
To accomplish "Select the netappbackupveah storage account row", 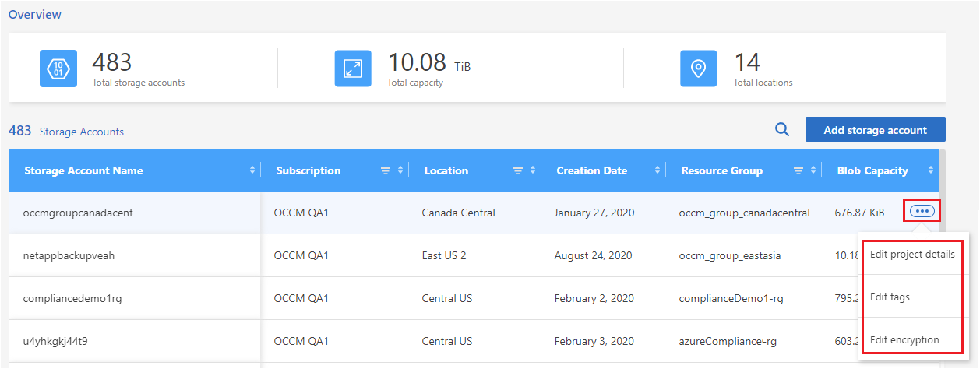I will 69,255.
